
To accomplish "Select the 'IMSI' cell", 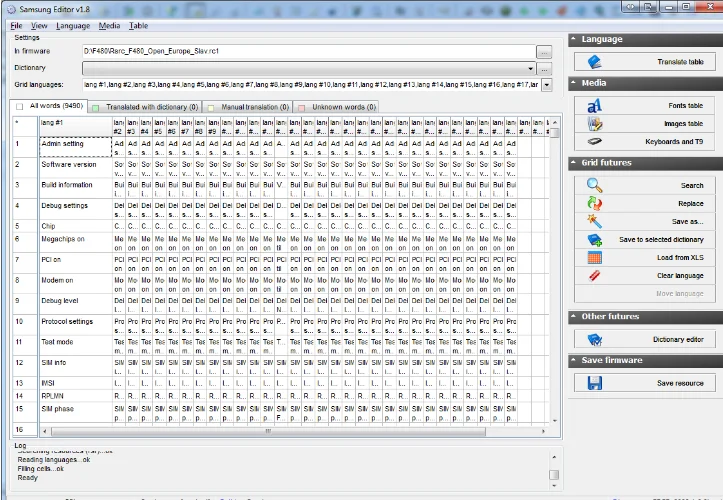I will 76,383.
